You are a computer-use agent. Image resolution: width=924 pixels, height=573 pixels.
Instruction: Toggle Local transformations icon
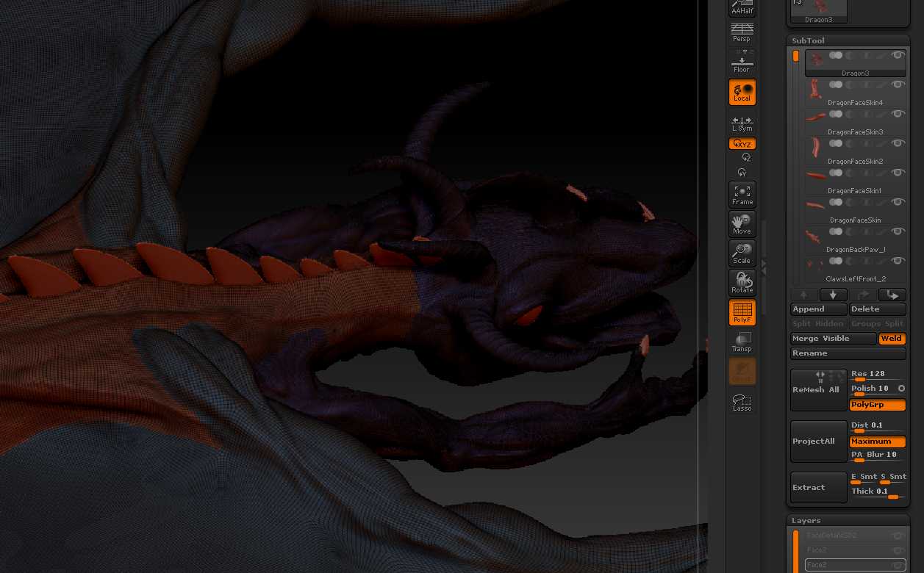tap(742, 93)
